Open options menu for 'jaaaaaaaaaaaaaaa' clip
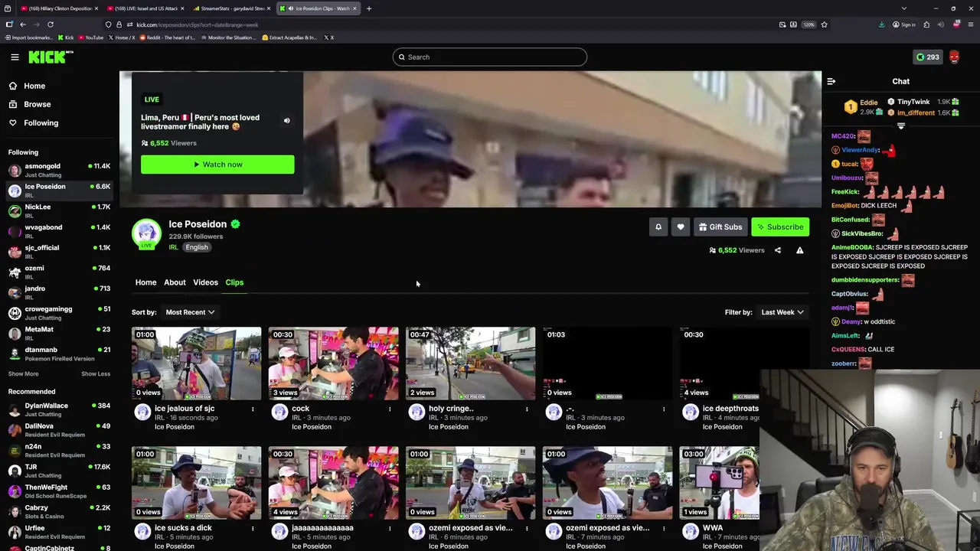 pyautogui.click(x=390, y=529)
